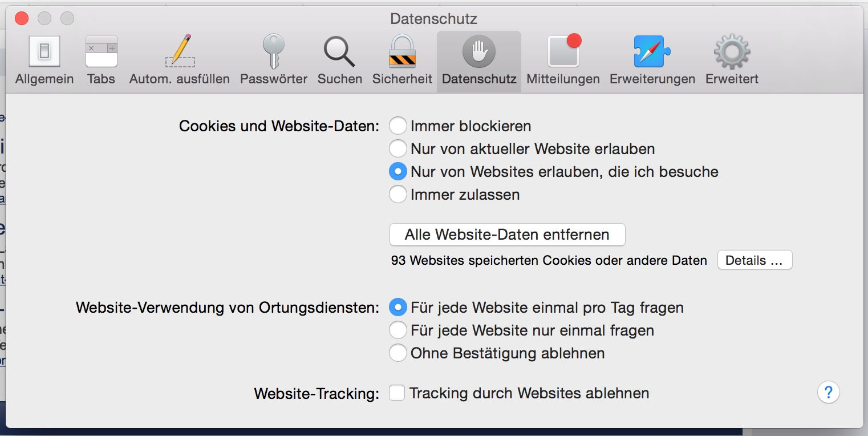Select the Datenschutz hand icon
Image resolution: width=868 pixels, height=436 pixels.
(x=479, y=53)
